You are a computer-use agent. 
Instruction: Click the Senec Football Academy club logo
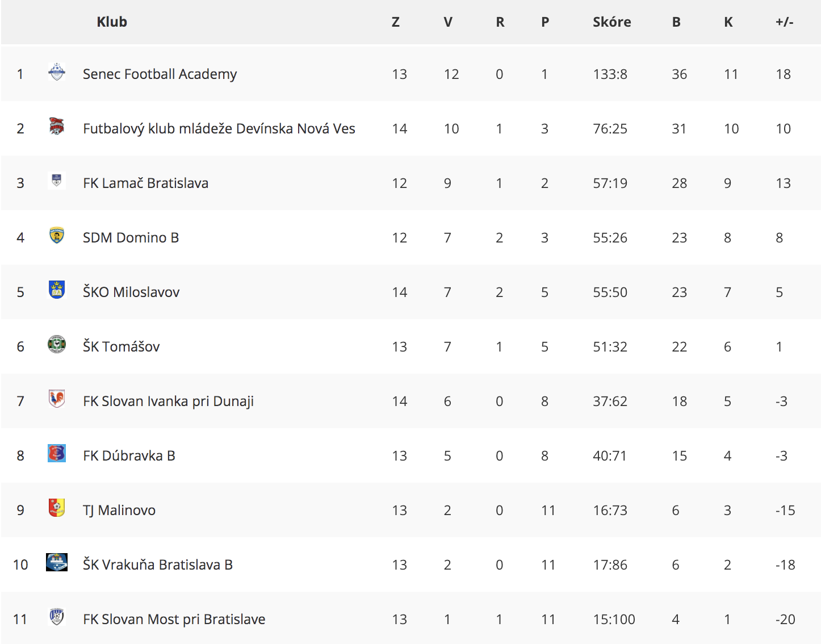[57, 72]
